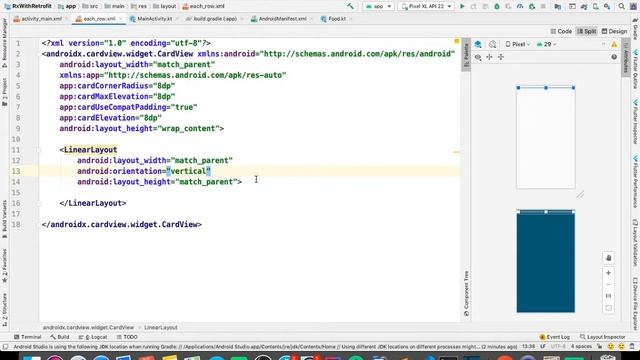The image size is (640, 360).
Task: Open Search Everywhere magnifier icon
Action: tap(621, 6)
